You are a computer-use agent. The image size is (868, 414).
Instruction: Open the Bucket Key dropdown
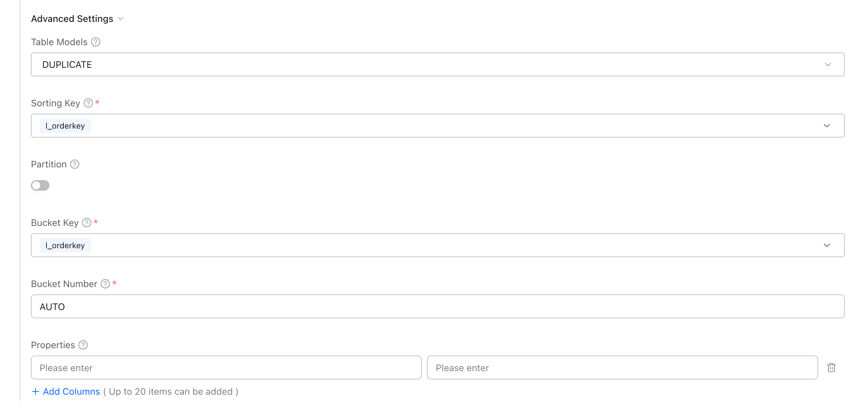point(826,245)
